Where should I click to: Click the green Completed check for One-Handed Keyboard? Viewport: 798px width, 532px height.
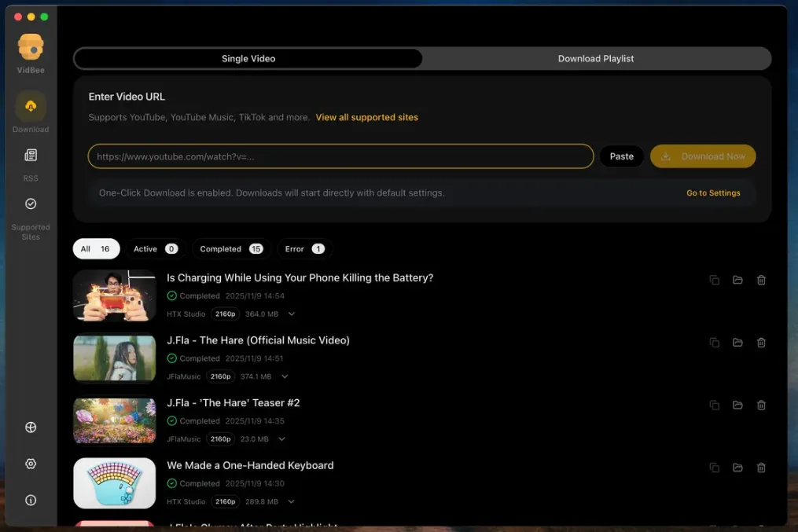(172, 483)
